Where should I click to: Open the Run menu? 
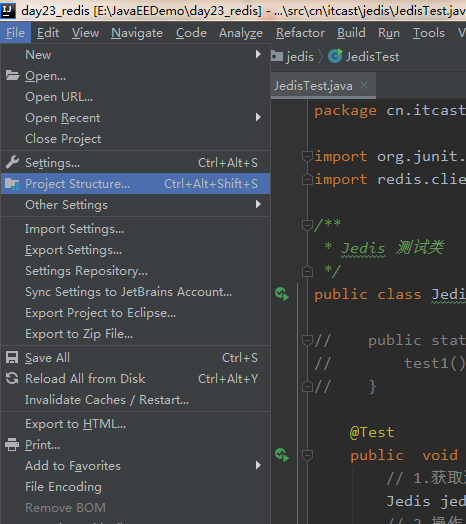(389, 33)
